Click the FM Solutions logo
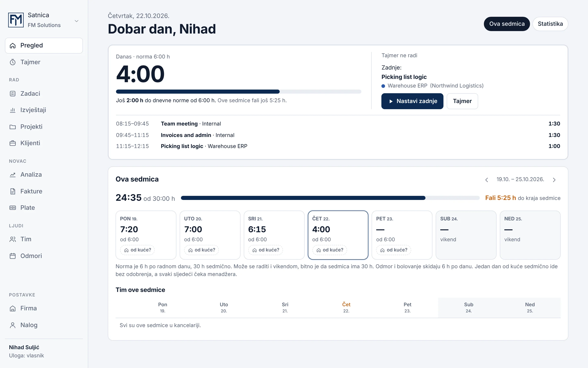Screen dimensions: 588x368 [x=16, y=20]
